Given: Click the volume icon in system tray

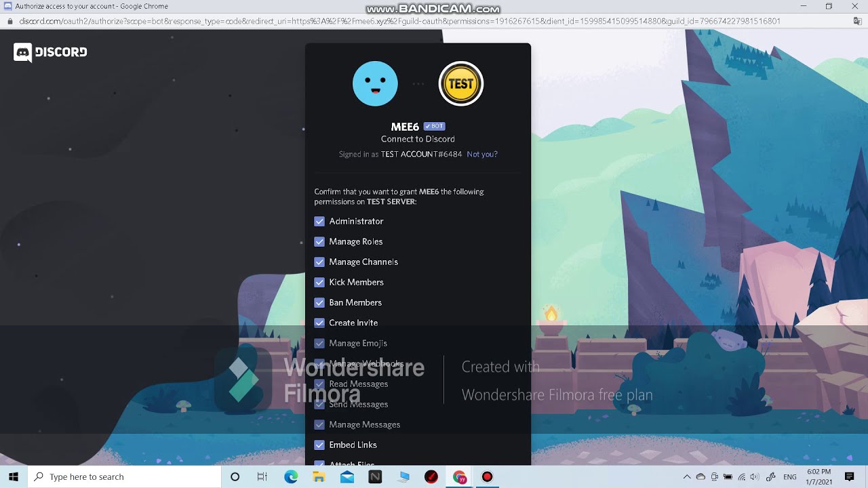Looking at the screenshot, I should [x=755, y=477].
